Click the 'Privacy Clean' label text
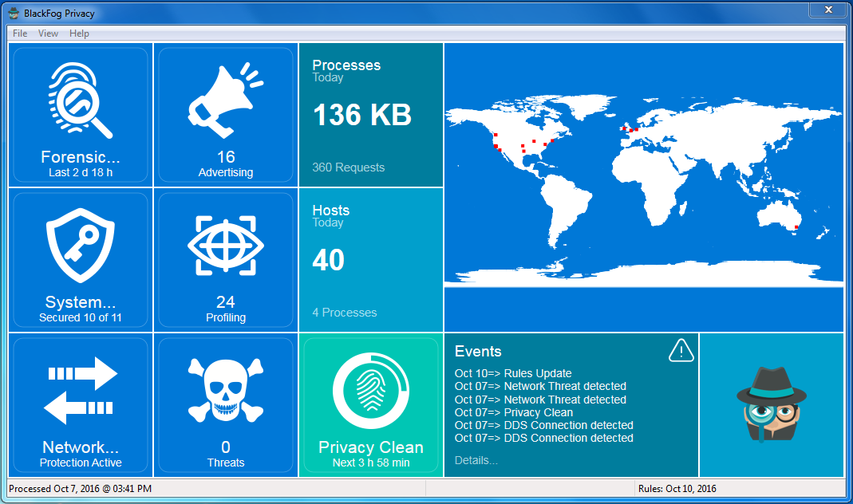The width and height of the screenshot is (853, 504). pyautogui.click(x=371, y=447)
